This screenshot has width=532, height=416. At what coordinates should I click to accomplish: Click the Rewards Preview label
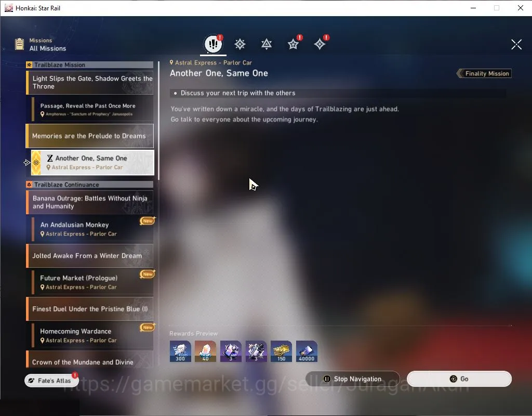pos(193,333)
